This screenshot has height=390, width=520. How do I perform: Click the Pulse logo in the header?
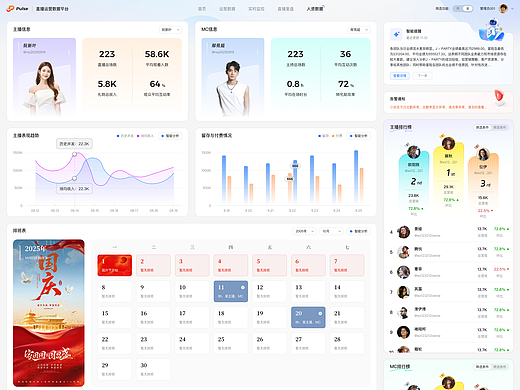[17, 9]
